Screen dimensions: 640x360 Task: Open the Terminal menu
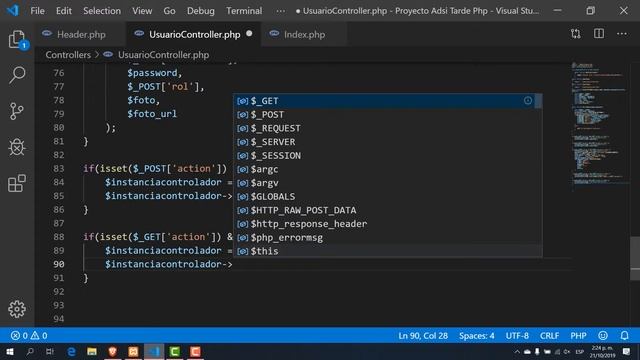244,11
